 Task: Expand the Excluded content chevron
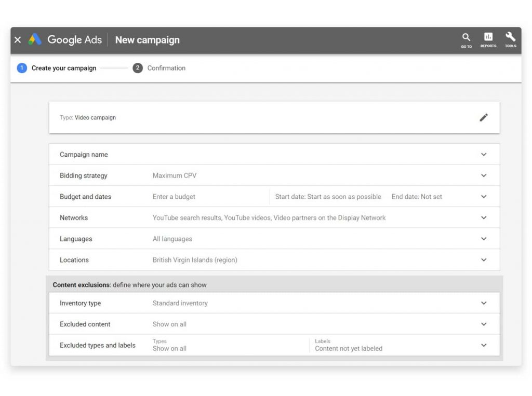pos(484,324)
